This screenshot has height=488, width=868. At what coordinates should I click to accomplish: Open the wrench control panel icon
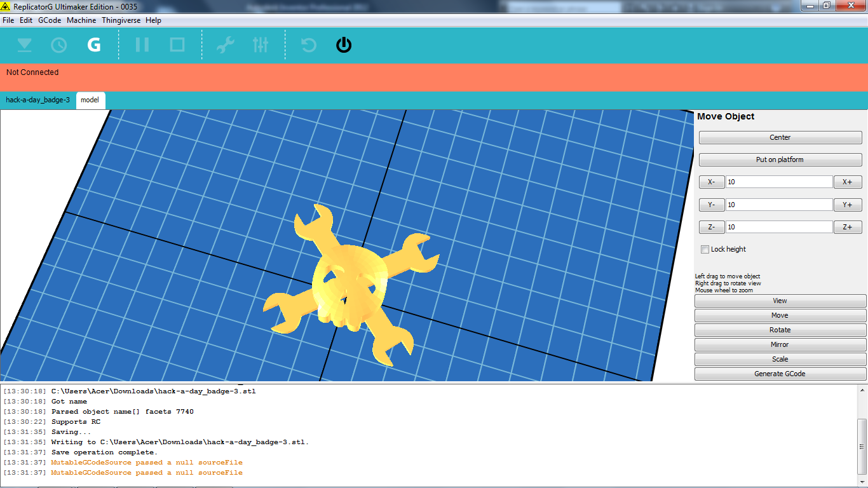[x=225, y=45]
